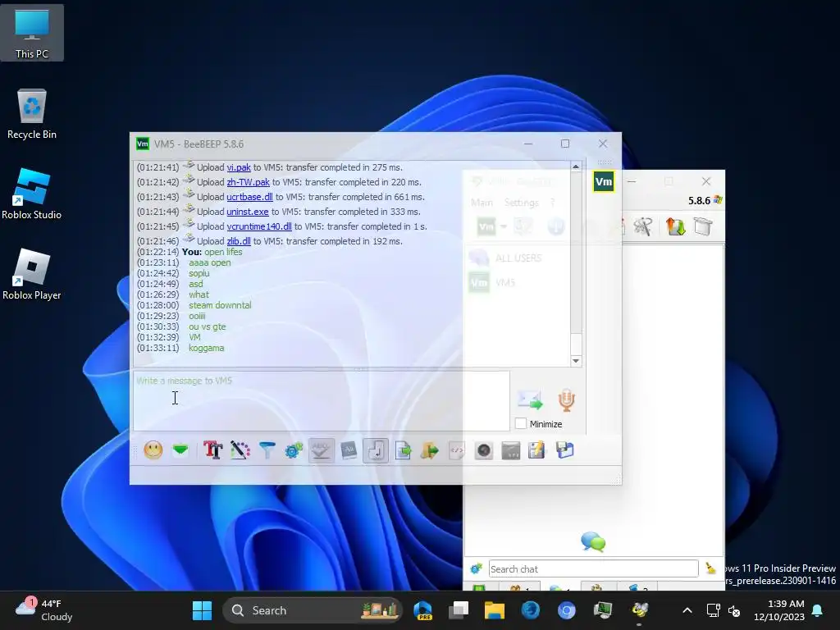
Task: Click the broom clear-search icon
Action: [710, 569]
